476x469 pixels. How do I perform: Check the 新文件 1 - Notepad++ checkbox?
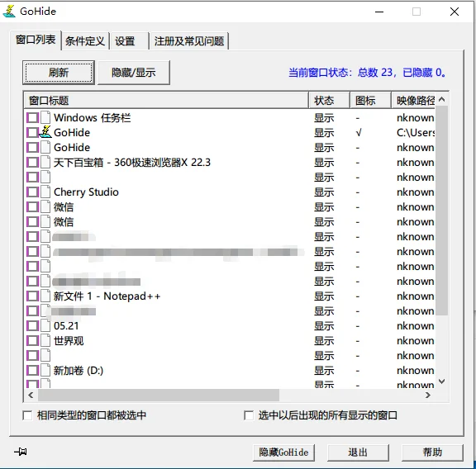(32, 296)
